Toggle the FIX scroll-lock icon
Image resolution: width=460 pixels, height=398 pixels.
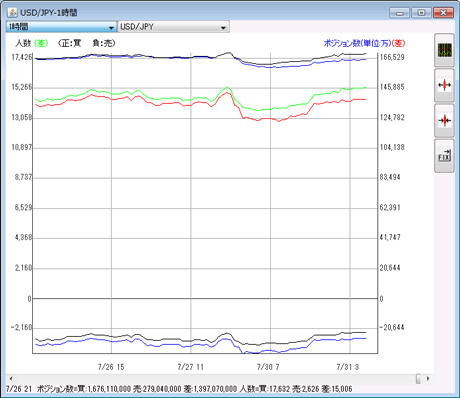click(444, 156)
